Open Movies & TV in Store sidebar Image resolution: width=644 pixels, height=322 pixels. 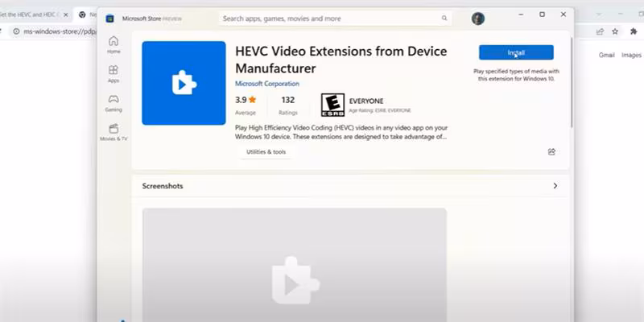[x=114, y=132]
